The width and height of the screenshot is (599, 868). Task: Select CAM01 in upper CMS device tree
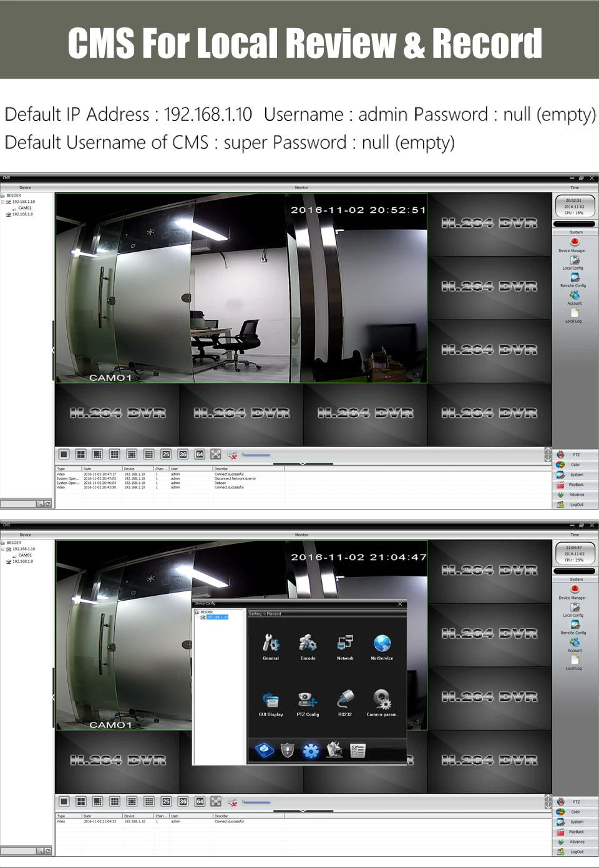tap(24, 208)
